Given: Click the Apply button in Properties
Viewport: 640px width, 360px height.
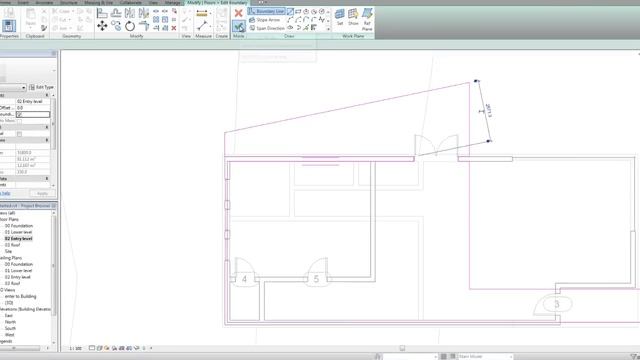Looking at the screenshot, I should pos(42,193).
